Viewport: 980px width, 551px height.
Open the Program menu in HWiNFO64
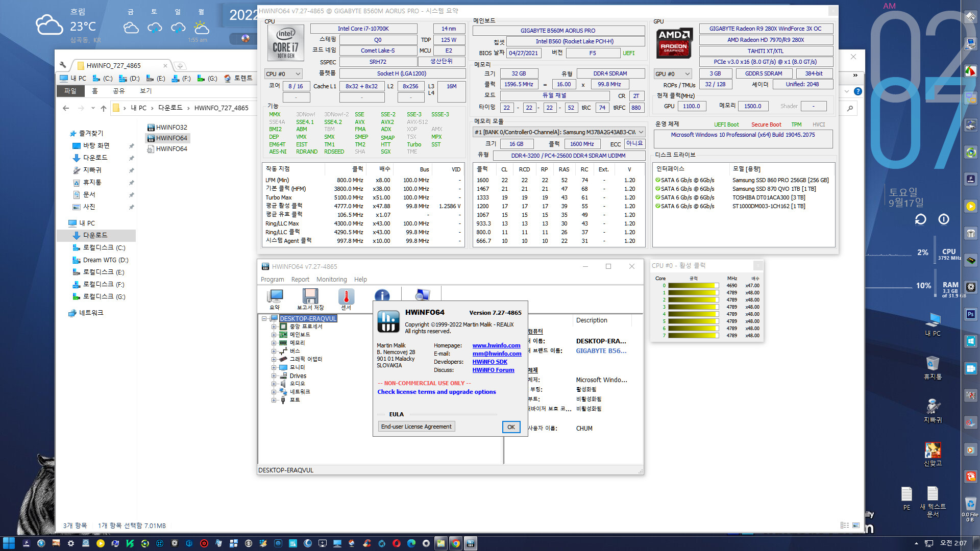272,280
